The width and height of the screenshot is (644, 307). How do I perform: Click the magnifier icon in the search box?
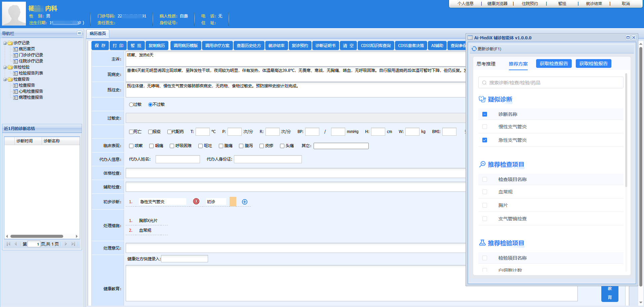484,83
